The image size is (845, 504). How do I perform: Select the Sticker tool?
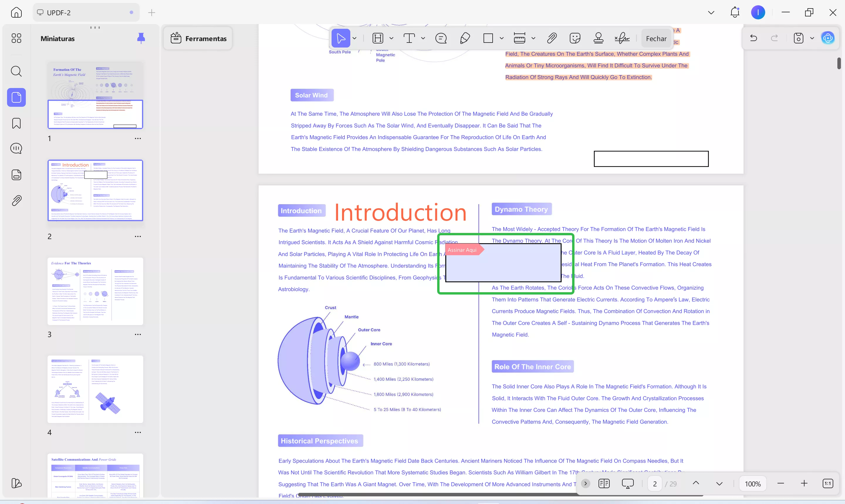pyautogui.click(x=575, y=38)
